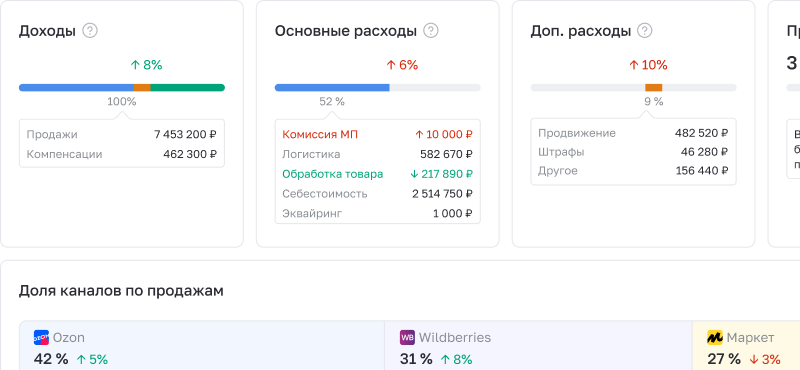This screenshot has height=370, width=800.
Task: Select the Wildberries 31 % channel segment
Action: point(538,346)
